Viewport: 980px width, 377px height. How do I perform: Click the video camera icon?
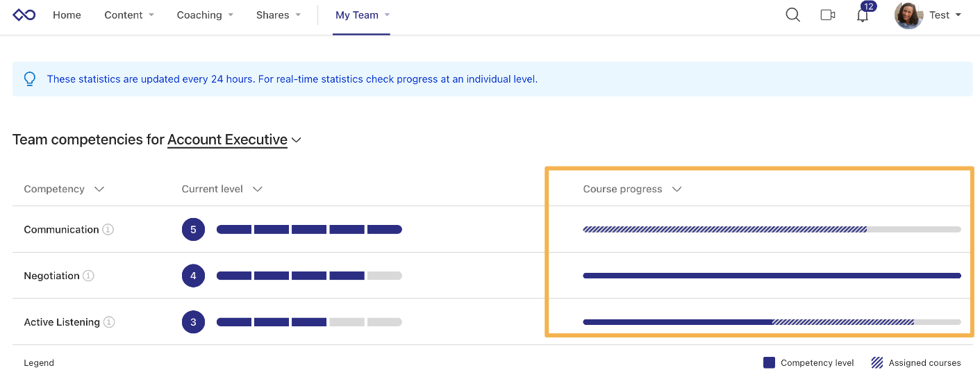tap(827, 15)
